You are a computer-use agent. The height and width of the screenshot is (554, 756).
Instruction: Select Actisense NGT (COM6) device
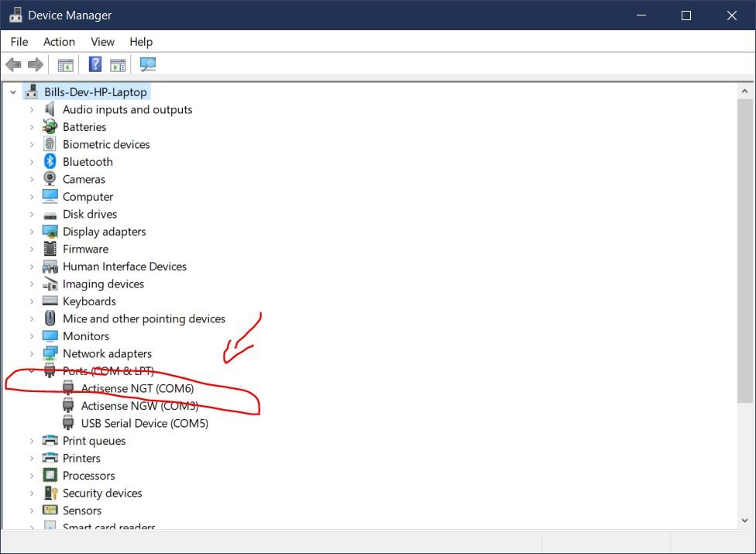[137, 388]
